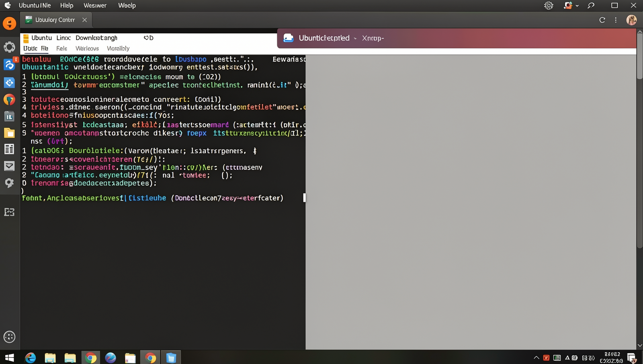
Task: Open the Weswer menu
Action: click(x=95, y=5)
